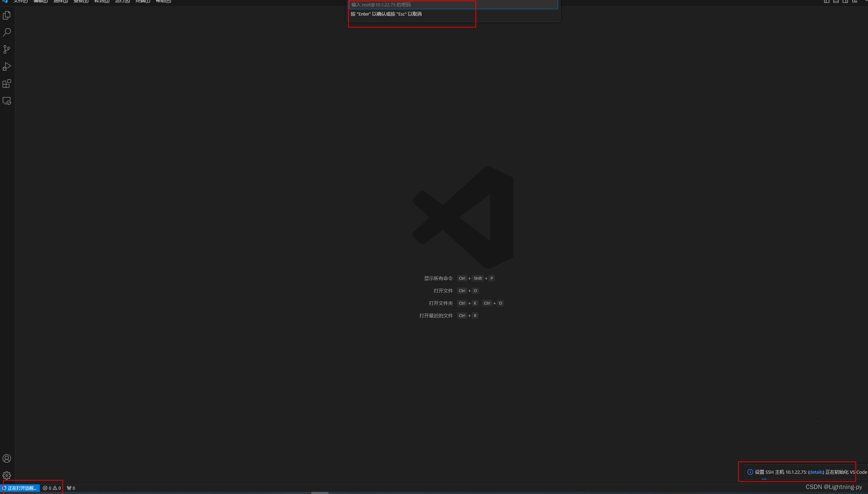Open the Remote Explorer view
The image size is (868, 494).
point(7,101)
